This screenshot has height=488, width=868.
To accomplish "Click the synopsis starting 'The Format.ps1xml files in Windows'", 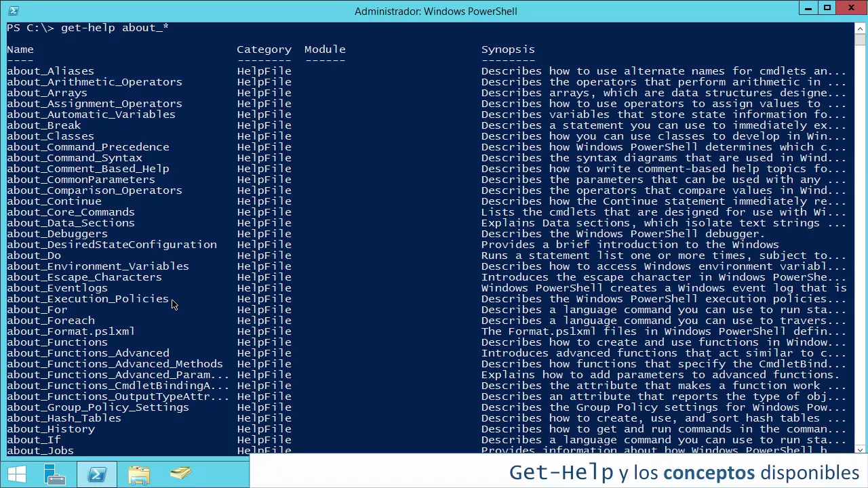I will tap(664, 331).
